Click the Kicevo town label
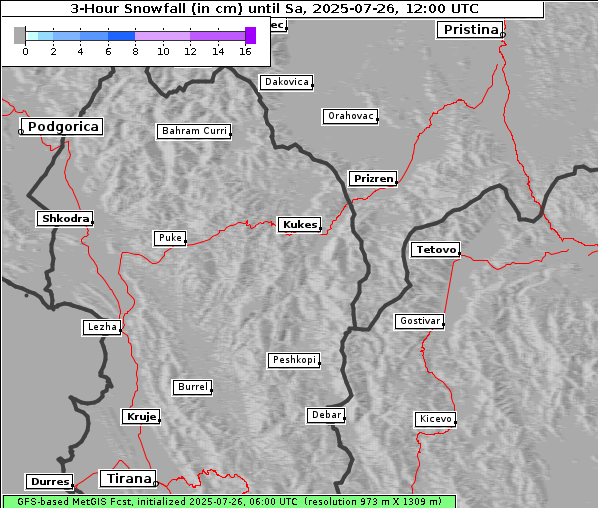 click(435, 419)
